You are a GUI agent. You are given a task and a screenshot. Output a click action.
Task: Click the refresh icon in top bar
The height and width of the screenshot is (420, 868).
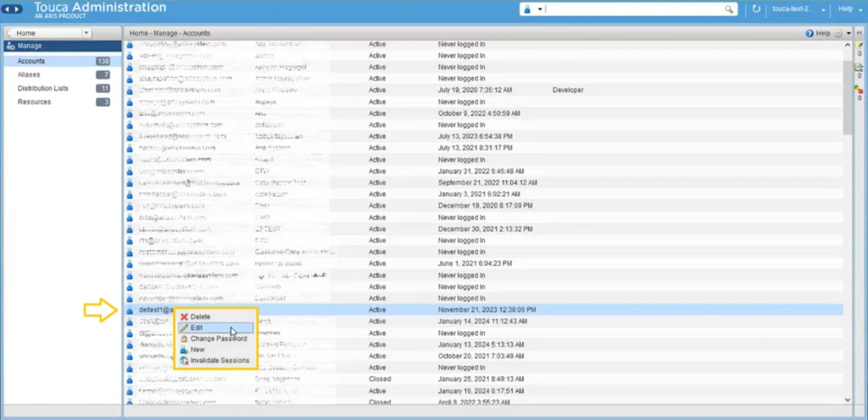757,9
